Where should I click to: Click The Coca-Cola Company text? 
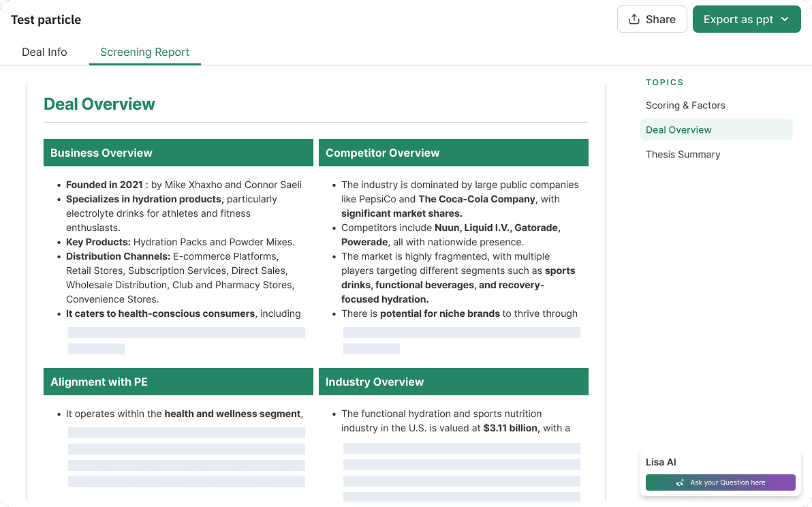coord(476,200)
